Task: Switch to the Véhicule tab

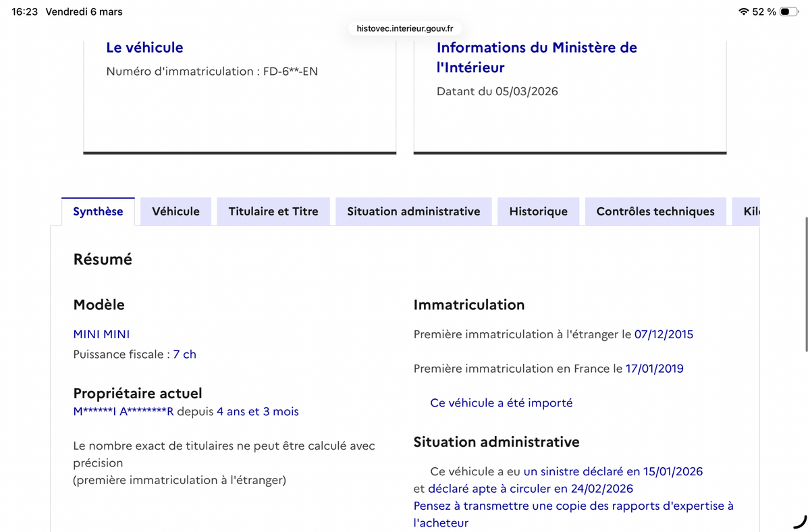Action: click(175, 211)
